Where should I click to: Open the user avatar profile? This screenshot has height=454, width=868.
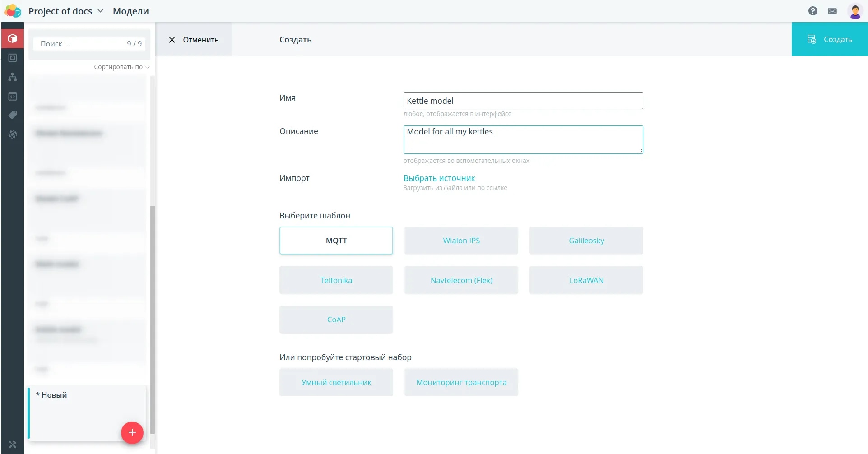(x=855, y=11)
